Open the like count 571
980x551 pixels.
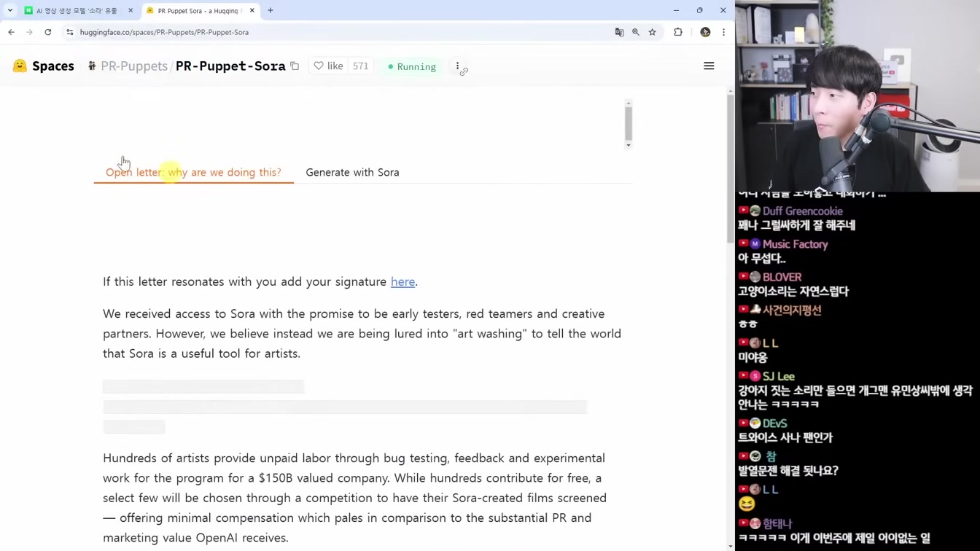(361, 66)
